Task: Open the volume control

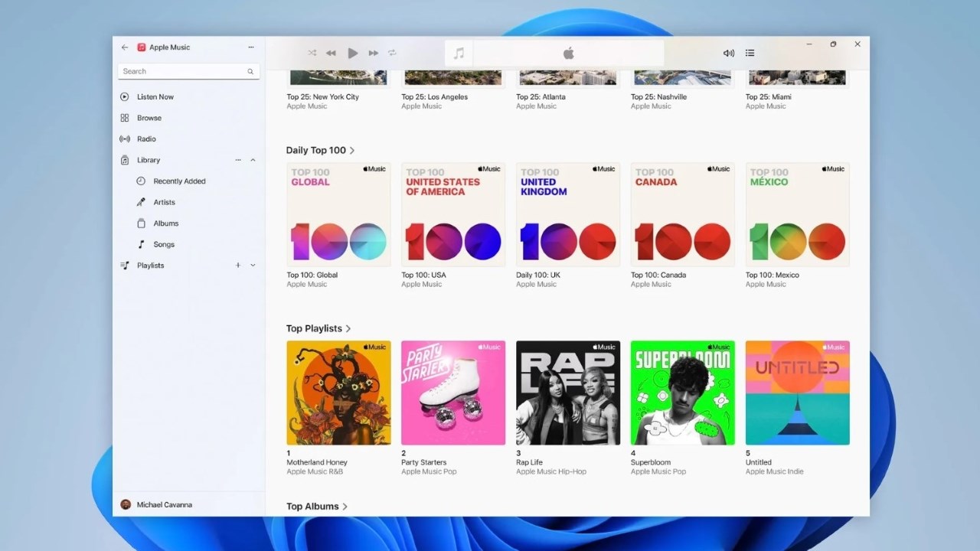Action: click(x=727, y=53)
